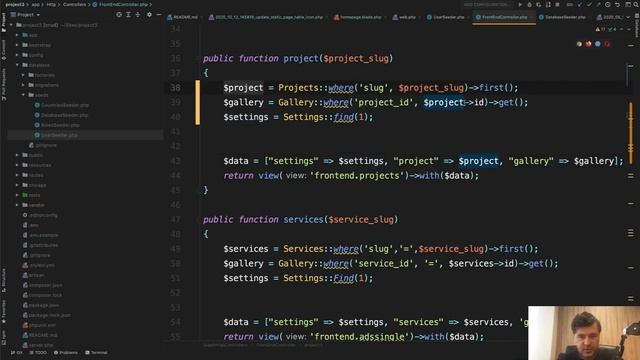Screen dimensions: 640x360
Task: Open phpunit.xml in project tree
Action: click(x=40, y=325)
